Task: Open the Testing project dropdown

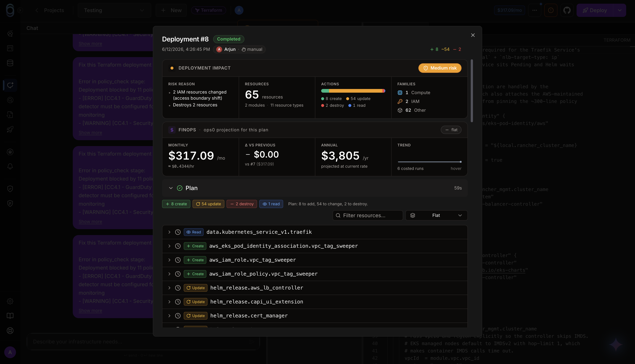Action: (114, 10)
